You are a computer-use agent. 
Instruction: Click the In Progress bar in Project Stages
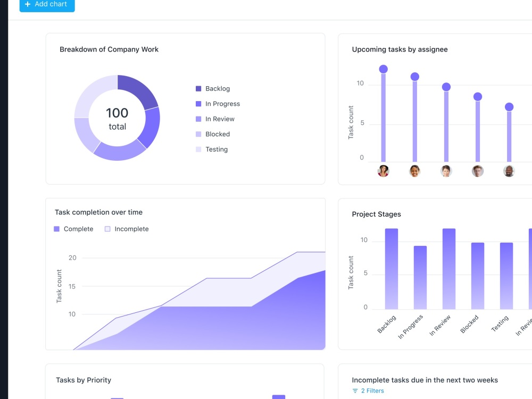click(420, 278)
